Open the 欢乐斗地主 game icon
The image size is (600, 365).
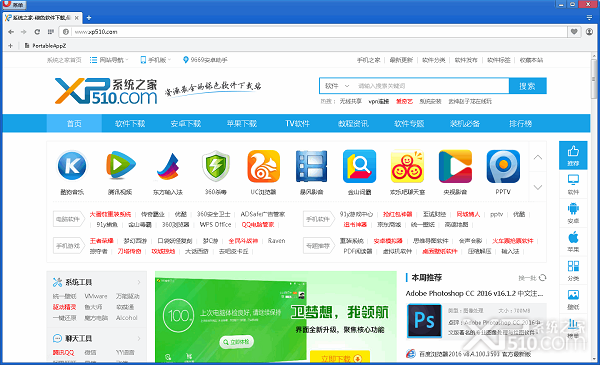click(x=407, y=166)
